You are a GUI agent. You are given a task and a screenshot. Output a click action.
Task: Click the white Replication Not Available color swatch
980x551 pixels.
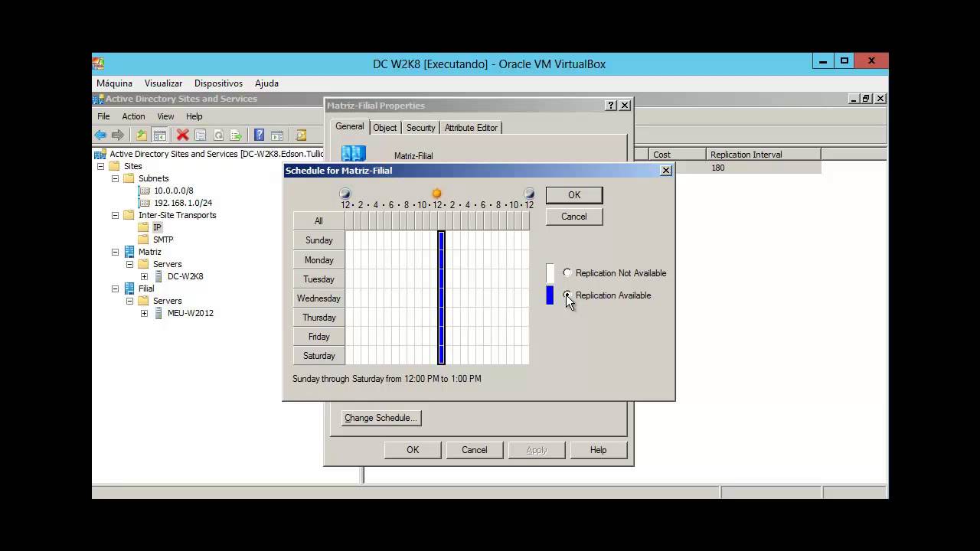[x=550, y=273]
